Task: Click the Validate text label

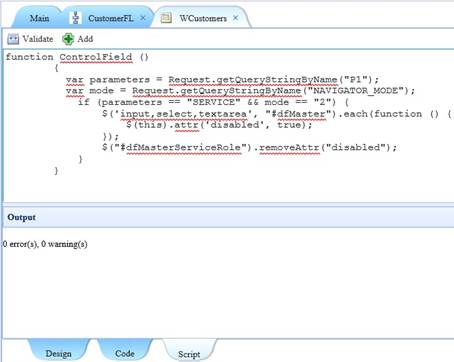Action: tap(38, 39)
